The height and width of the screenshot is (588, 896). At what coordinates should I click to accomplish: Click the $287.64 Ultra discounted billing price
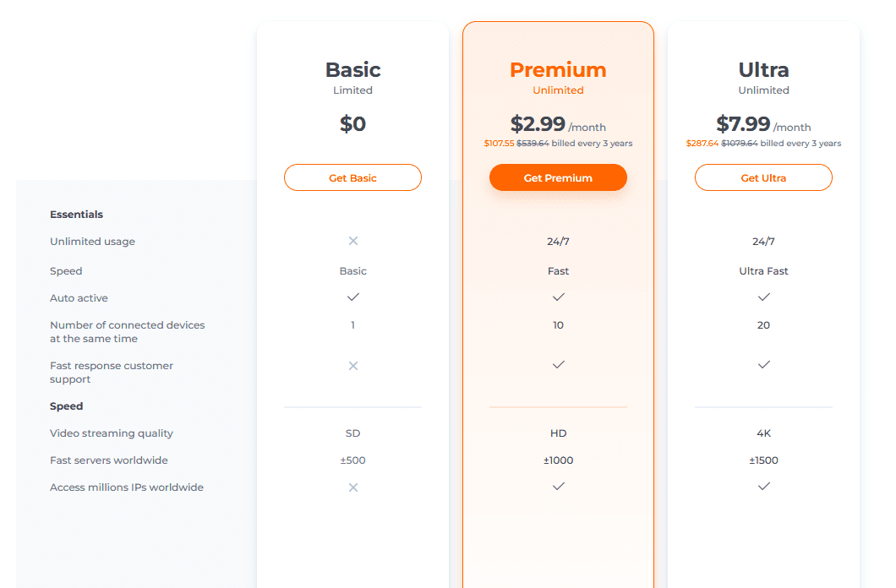[x=702, y=144]
